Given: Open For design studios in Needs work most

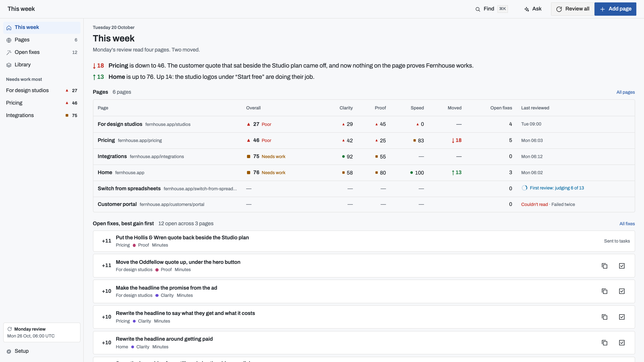Looking at the screenshot, I should 42,90.
